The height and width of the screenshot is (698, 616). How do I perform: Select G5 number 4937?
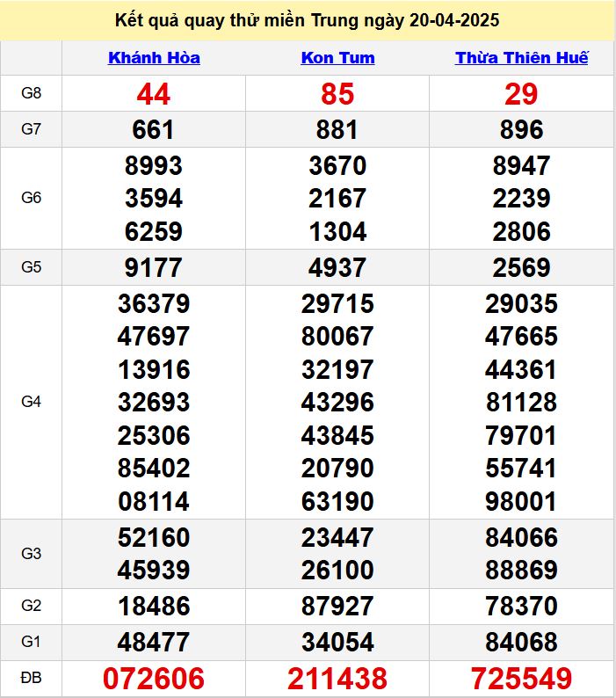pyautogui.click(x=337, y=268)
